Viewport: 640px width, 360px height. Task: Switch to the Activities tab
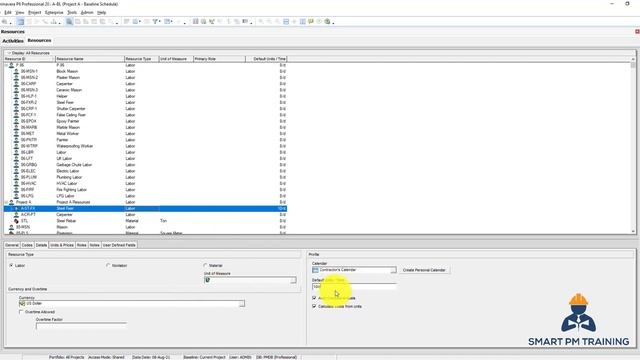coord(13,41)
